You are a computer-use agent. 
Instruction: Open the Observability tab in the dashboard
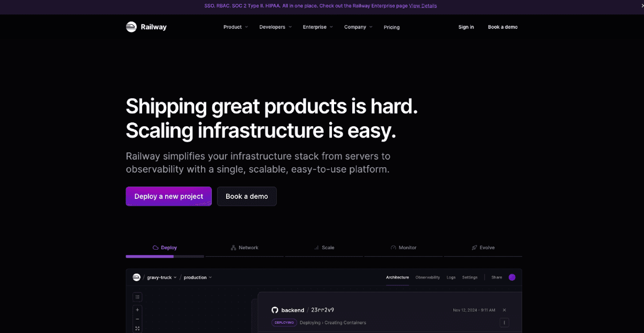tap(428, 277)
